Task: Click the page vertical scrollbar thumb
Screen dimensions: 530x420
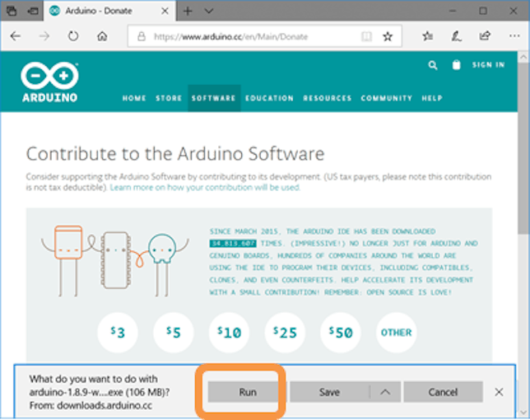Action: click(x=523, y=149)
